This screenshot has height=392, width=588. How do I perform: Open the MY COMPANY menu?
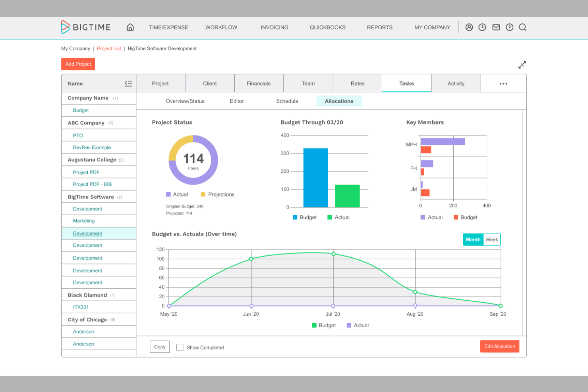pyautogui.click(x=432, y=27)
